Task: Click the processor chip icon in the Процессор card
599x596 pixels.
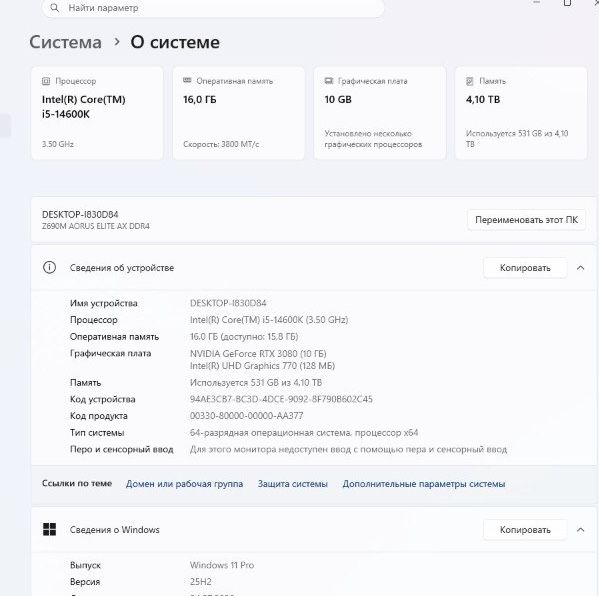Action: [46, 81]
